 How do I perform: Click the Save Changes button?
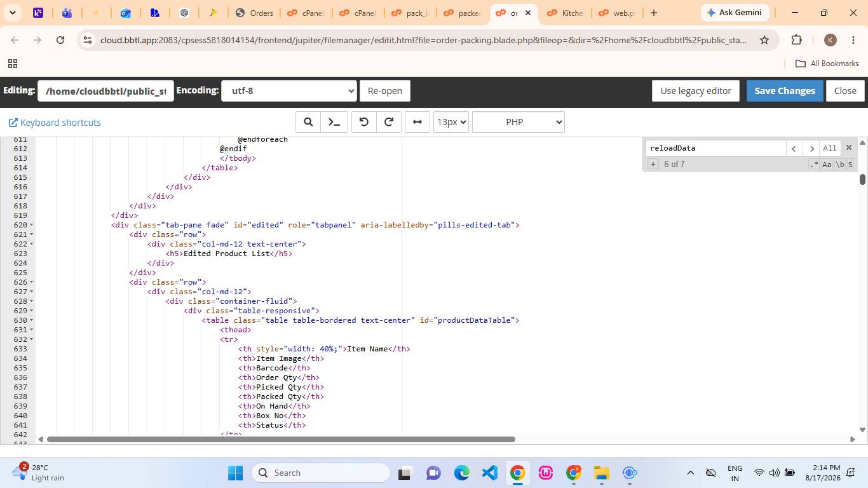point(785,91)
